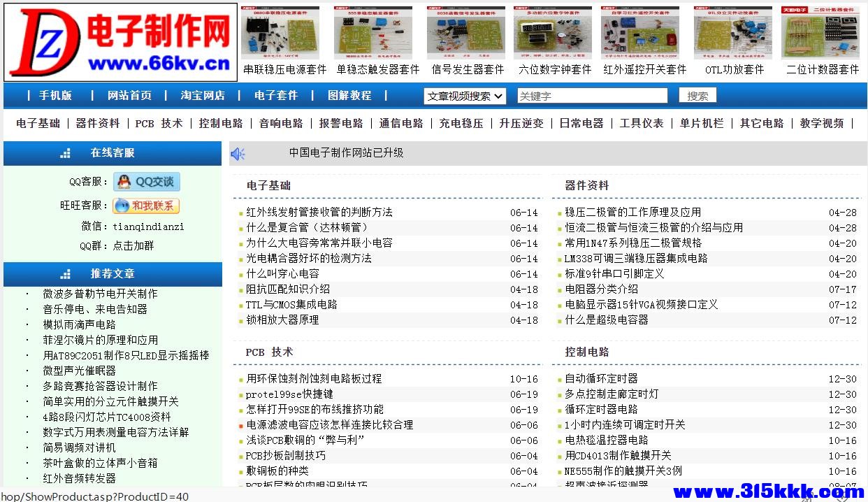Click the grid icon beside 在线客服 header
This screenshot has height=502, width=868.
[x=65, y=152]
